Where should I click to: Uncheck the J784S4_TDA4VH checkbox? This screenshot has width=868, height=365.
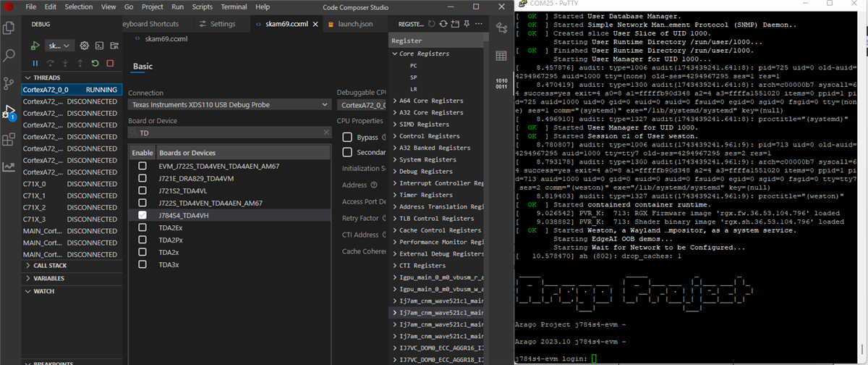tap(142, 216)
